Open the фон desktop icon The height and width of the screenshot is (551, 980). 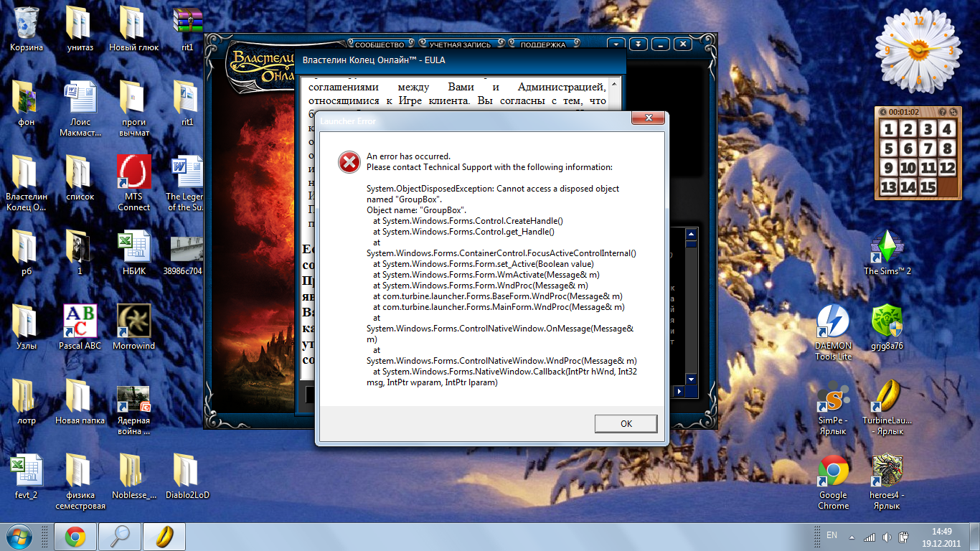pyautogui.click(x=27, y=103)
